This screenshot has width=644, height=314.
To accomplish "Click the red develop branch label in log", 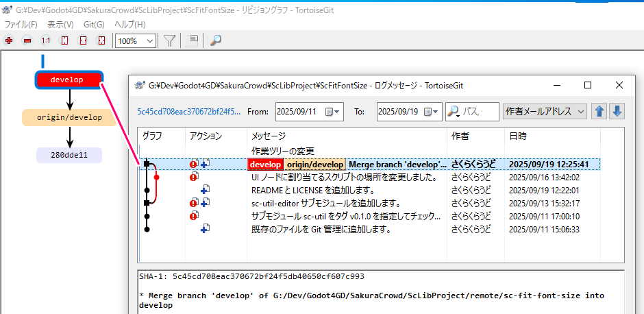I will point(266,165).
